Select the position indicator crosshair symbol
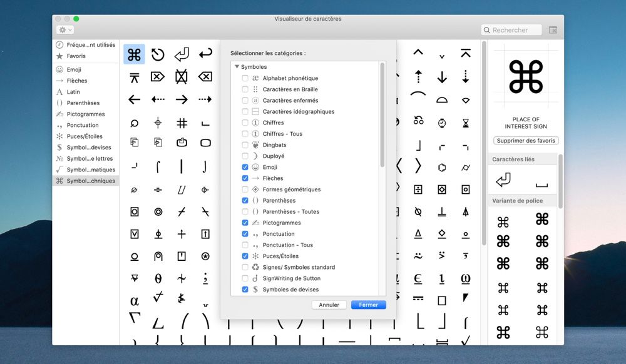The height and width of the screenshot is (364, 626). coord(158,123)
